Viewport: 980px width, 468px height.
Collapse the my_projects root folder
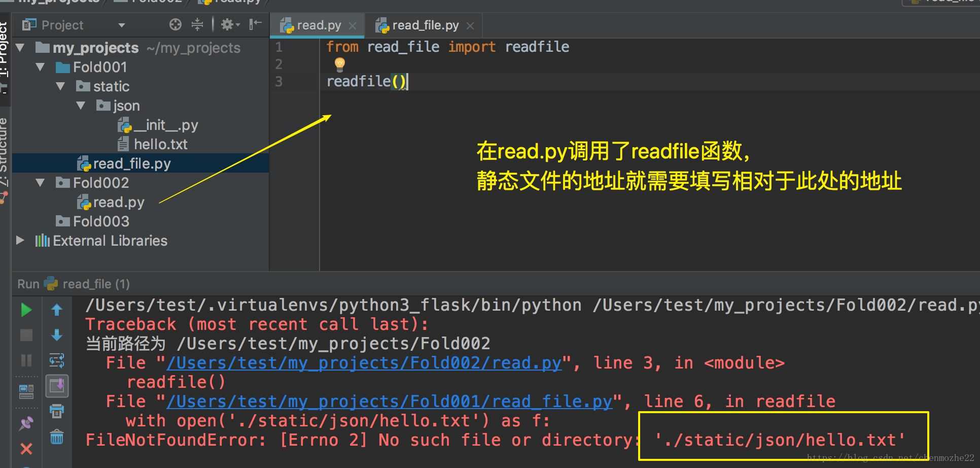[20, 48]
